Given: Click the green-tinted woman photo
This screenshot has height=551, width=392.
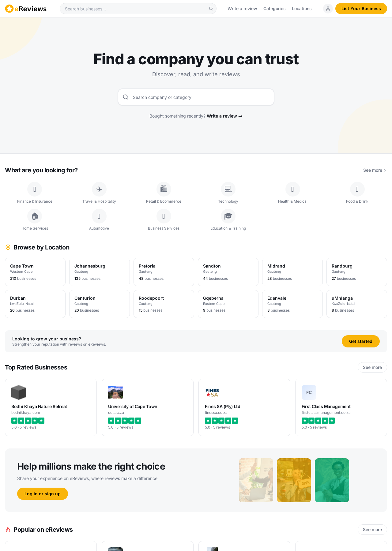Looking at the screenshot, I should [x=332, y=480].
